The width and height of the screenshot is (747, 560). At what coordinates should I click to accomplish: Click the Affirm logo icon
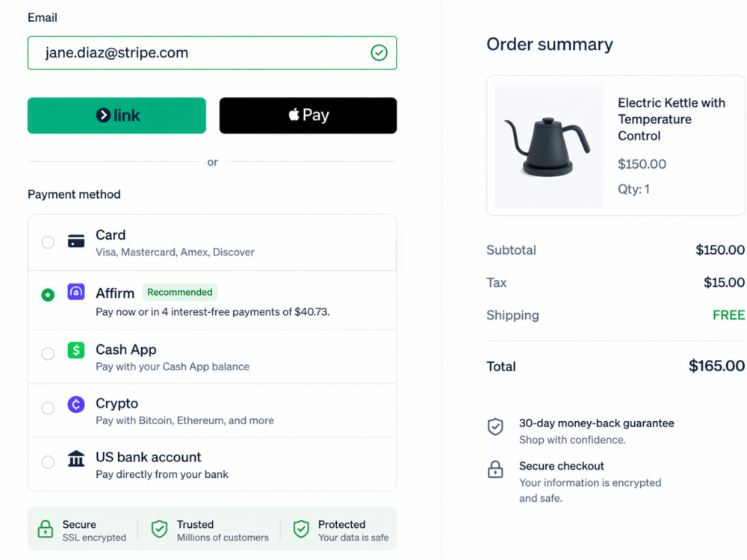pos(76,291)
